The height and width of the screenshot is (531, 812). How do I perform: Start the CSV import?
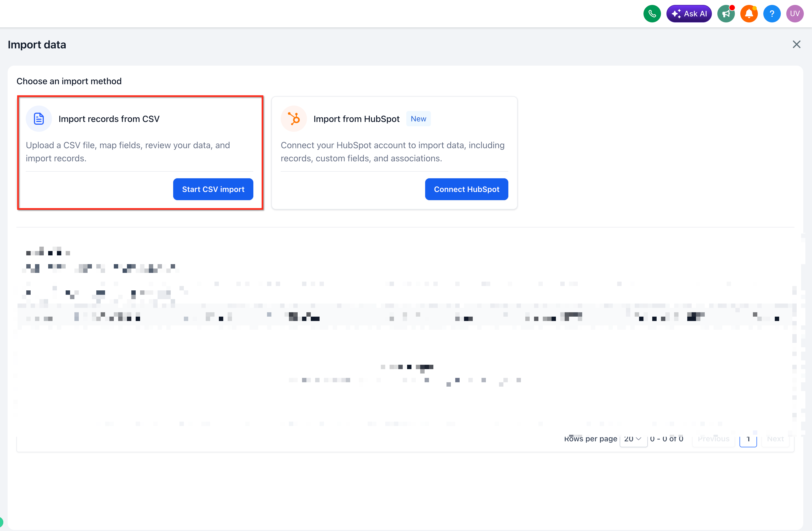coord(213,189)
